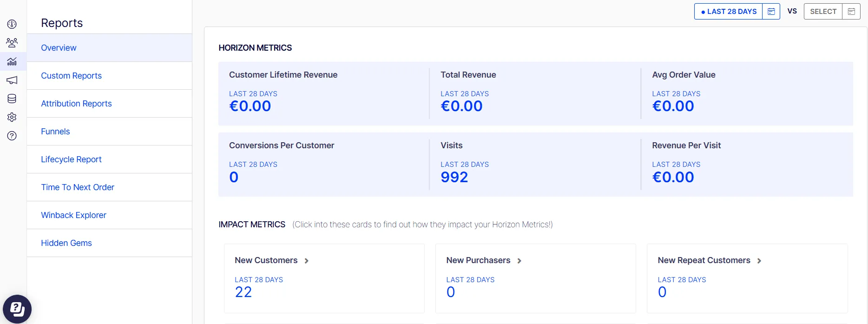Open calendar icon next to Select
This screenshot has height=324, width=868.
click(851, 12)
